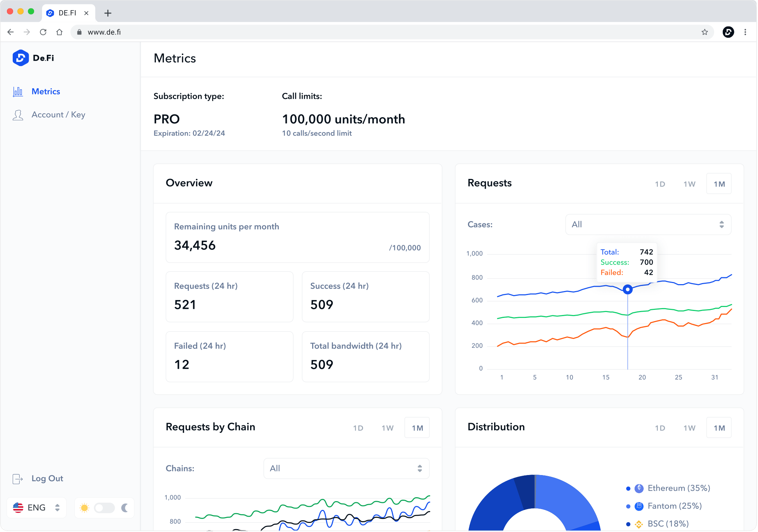Bookmark the page with the star icon
Image resolution: width=758 pixels, height=532 pixels.
705,32
